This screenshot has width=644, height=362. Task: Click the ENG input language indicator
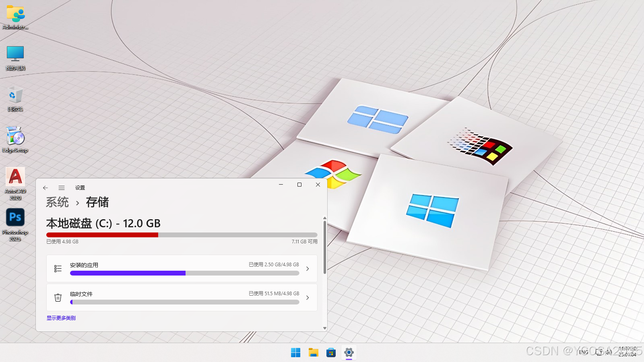(x=584, y=352)
